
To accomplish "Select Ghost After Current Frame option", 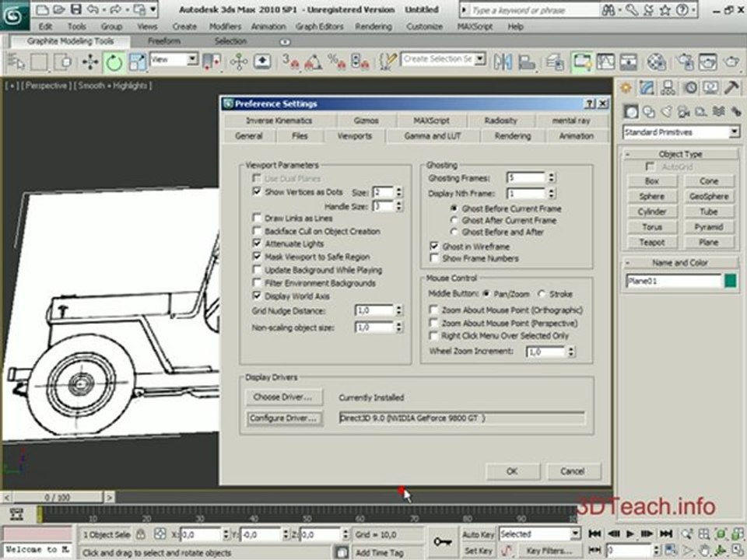I will 454,220.
